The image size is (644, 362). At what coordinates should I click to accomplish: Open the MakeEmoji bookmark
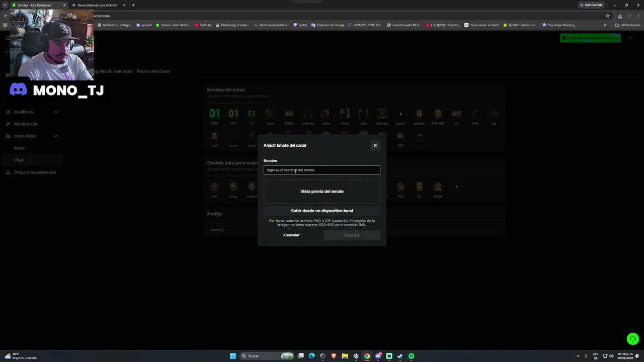[x=232, y=25]
